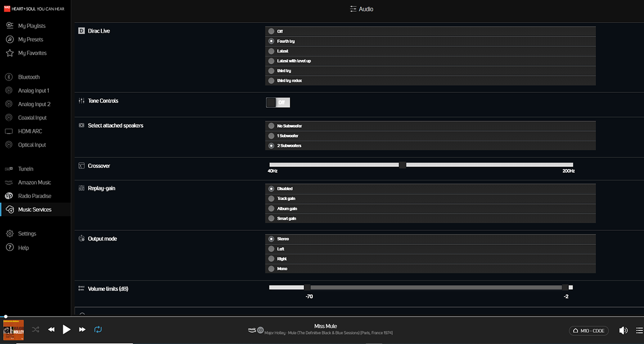Click the maximum volume limit handle at -2
Image resolution: width=644 pixels, height=344 pixels.
pos(565,288)
